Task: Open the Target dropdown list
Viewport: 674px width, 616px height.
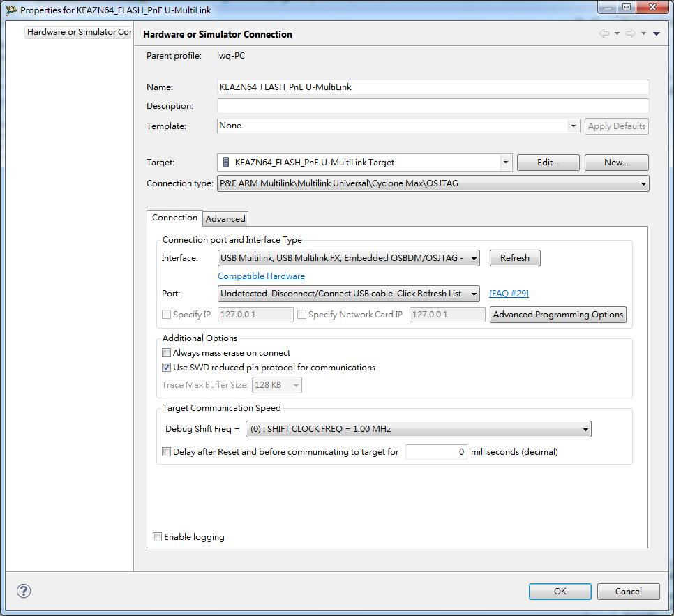Action: click(x=506, y=163)
